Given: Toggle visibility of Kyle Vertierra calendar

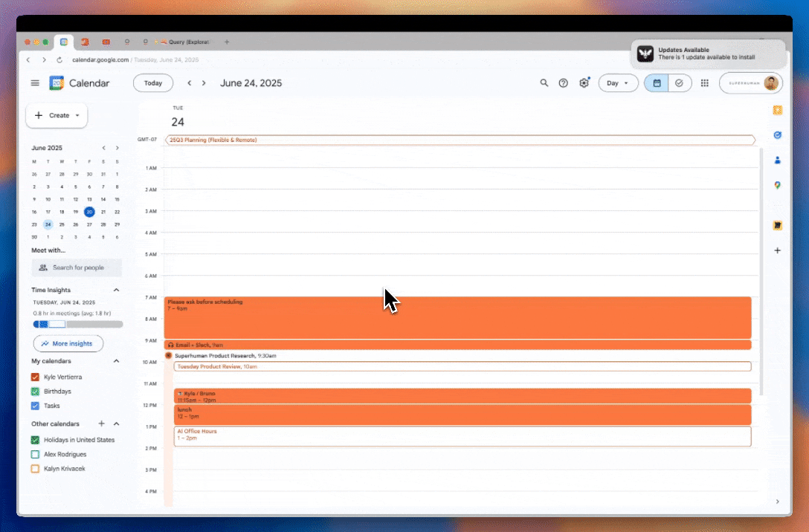Looking at the screenshot, I should pos(34,377).
